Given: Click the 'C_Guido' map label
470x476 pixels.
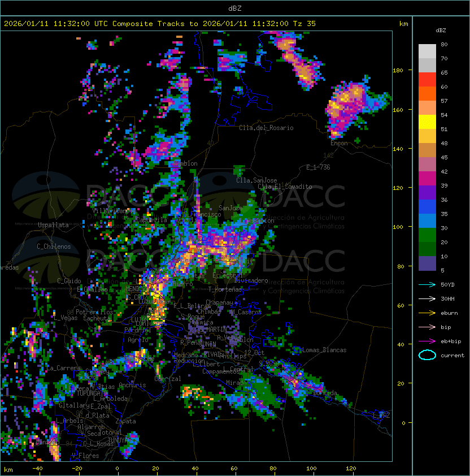Looking at the screenshot, I should pyautogui.click(x=69, y=281).
